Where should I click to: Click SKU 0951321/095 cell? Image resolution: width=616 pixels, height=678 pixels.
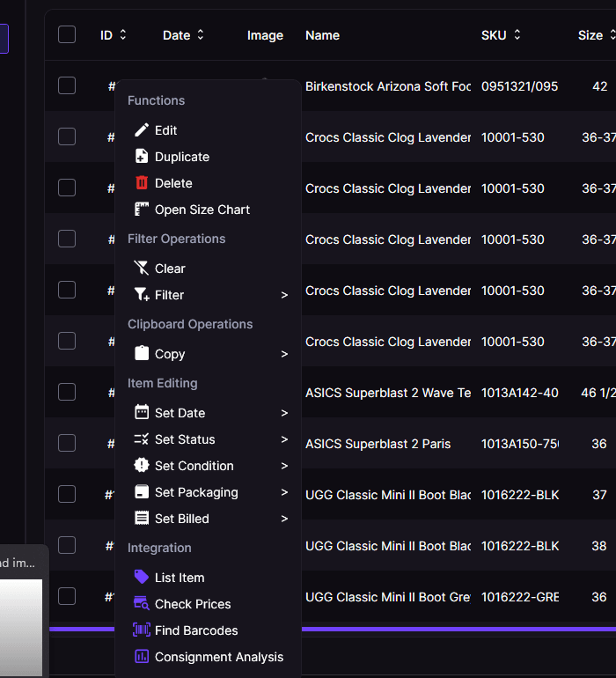[x=519, y=86]
